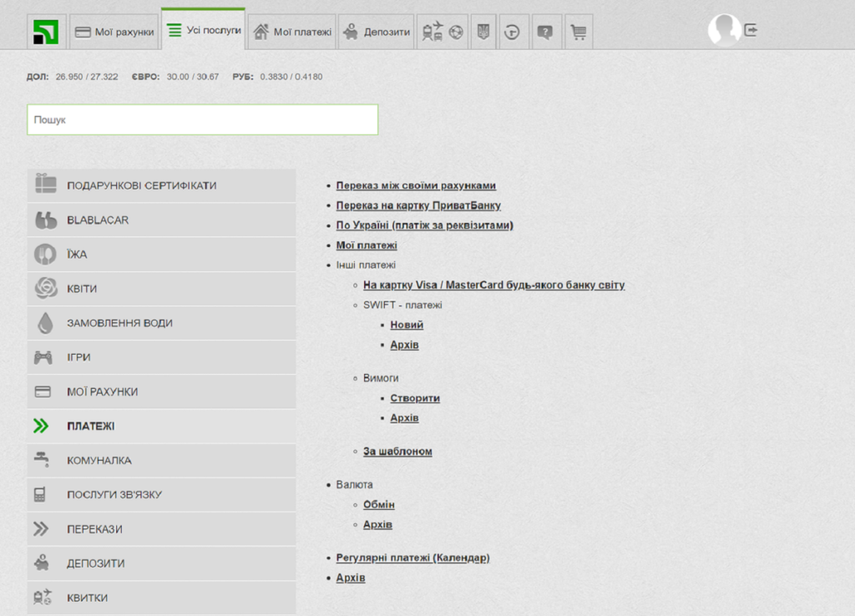Click the round icon before the help tab
Screen dimensions: 855x616
tap(513, 32)
